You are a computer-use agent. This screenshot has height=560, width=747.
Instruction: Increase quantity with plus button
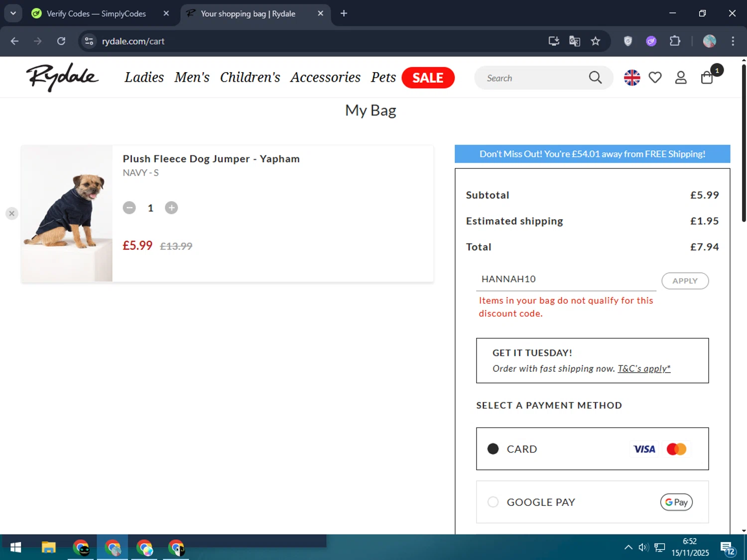pyautogui.click(x=171, y=208)
